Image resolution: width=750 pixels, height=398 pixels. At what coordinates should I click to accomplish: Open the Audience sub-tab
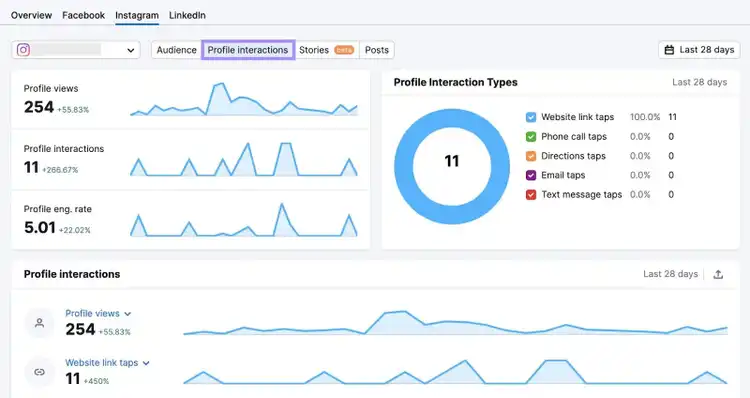176,50
